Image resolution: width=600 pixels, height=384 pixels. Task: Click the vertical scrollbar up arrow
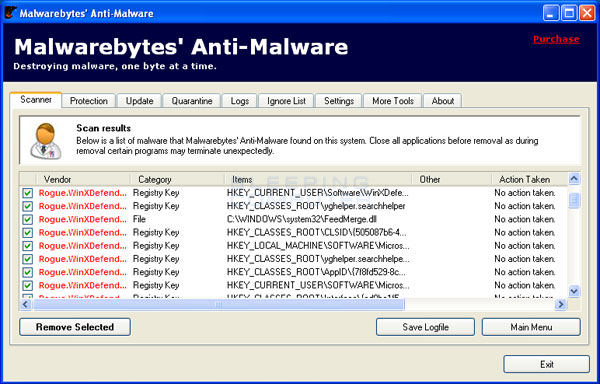tap(574, 179)
